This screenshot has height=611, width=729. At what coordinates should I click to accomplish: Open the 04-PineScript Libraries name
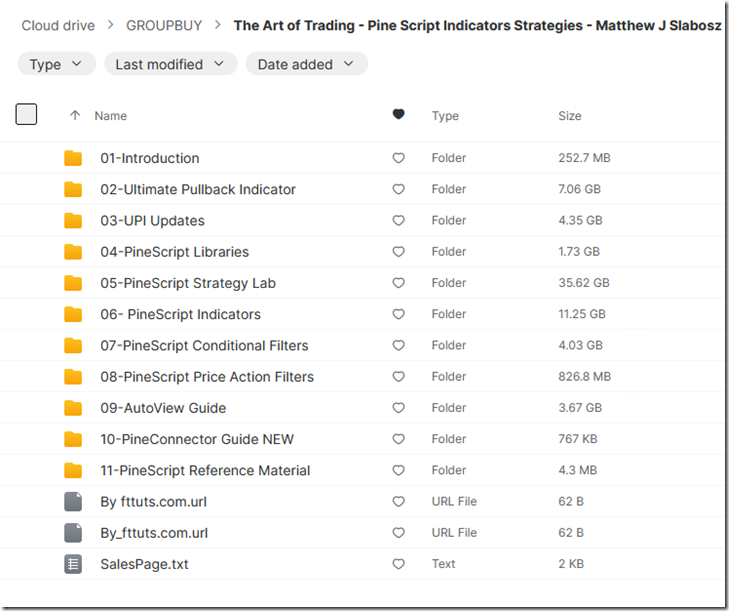175,252
